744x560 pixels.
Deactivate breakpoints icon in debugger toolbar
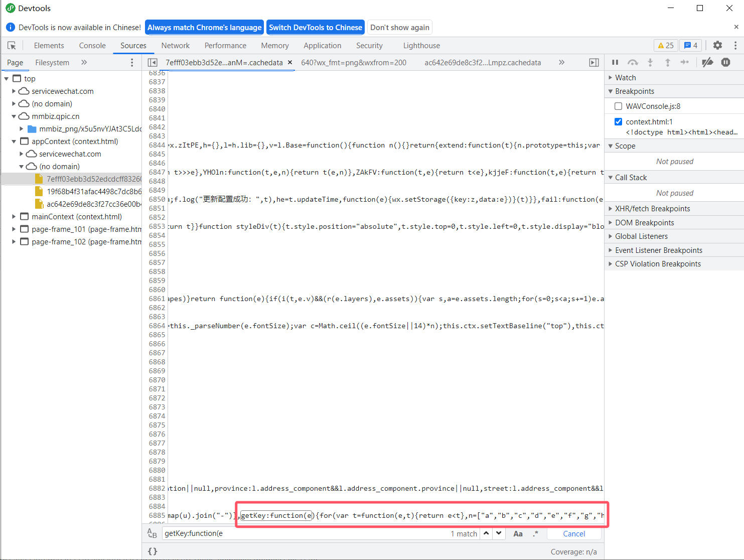pos(707,62)
